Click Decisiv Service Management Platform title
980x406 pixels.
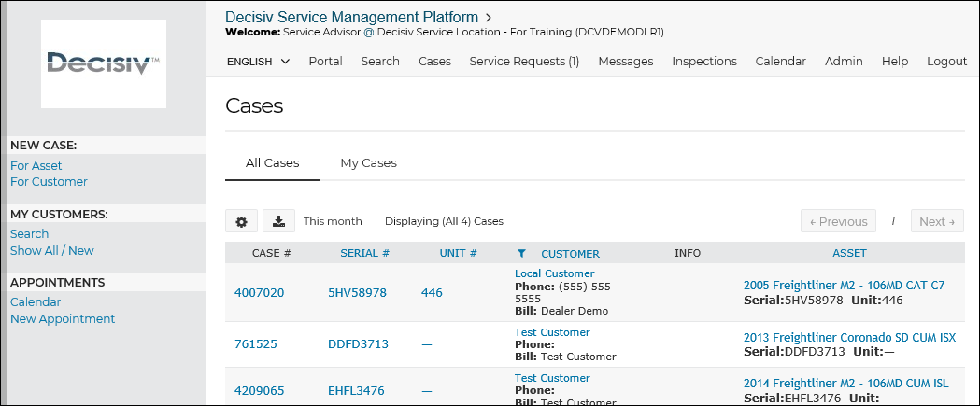coord(351,18)
